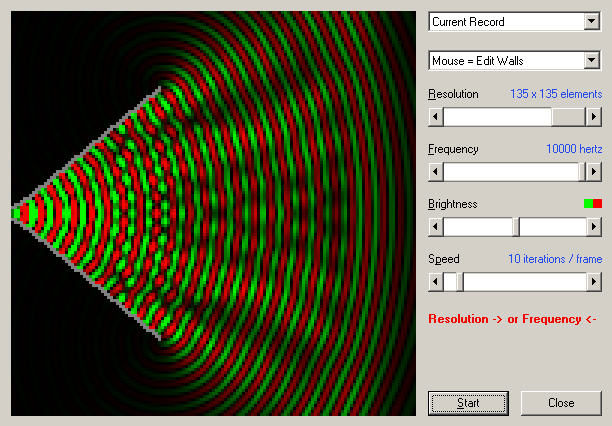This screenshot has width=612, height=426.
Task: Click the Close button
Action: click(561, 403)
